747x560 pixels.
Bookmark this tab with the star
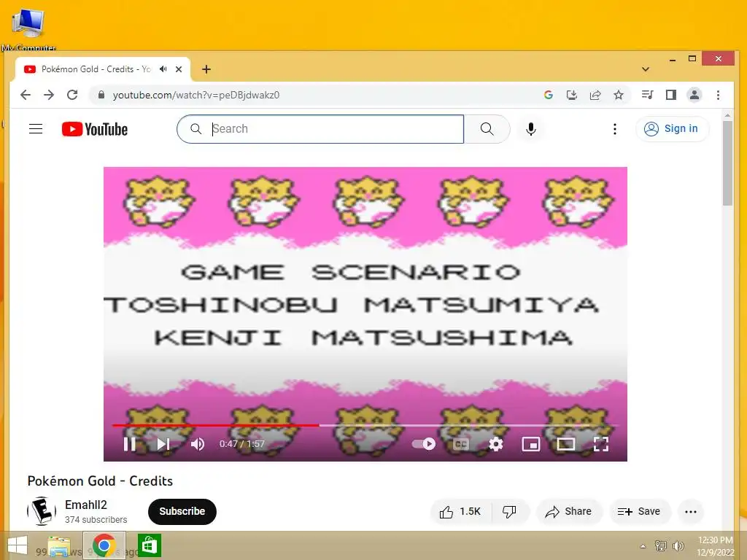(x=619, y=95)
